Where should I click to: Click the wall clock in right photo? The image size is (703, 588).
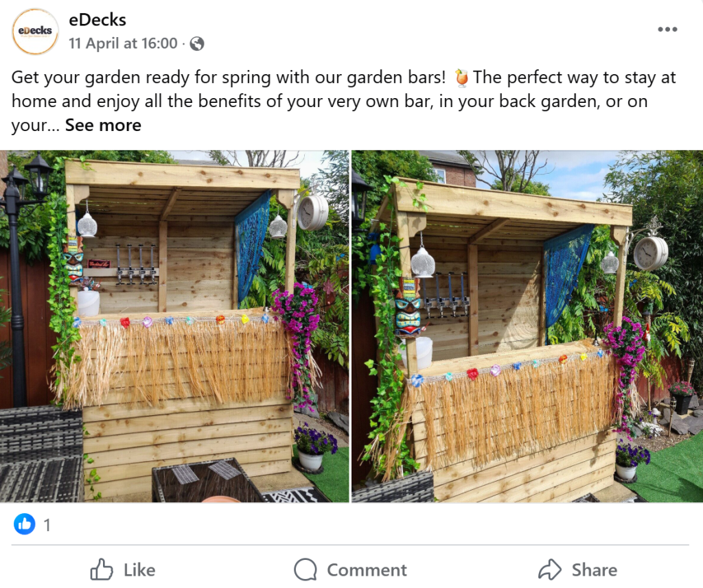(649, 252)
